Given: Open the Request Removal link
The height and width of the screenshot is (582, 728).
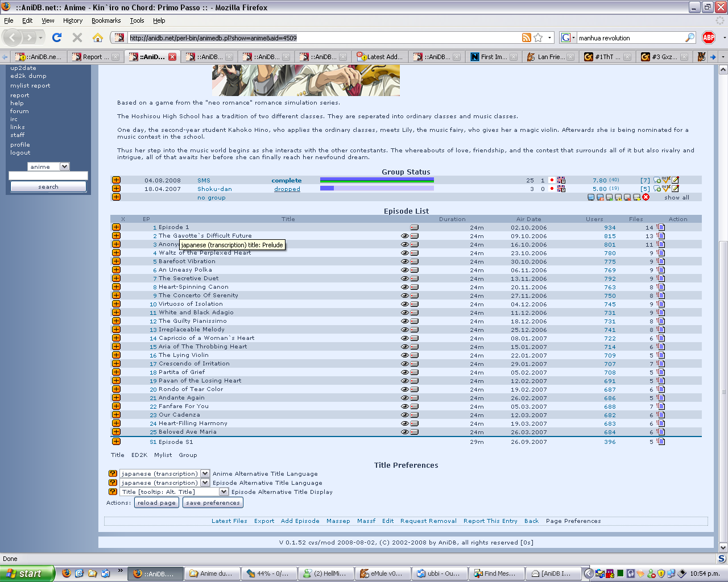Looking at the screenshot, I should pos(428,521).
